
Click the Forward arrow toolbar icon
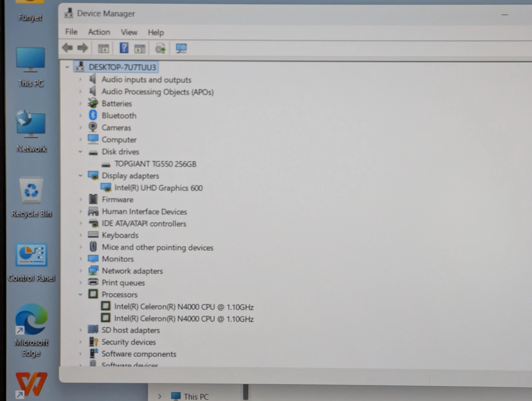tap(82, 48)
